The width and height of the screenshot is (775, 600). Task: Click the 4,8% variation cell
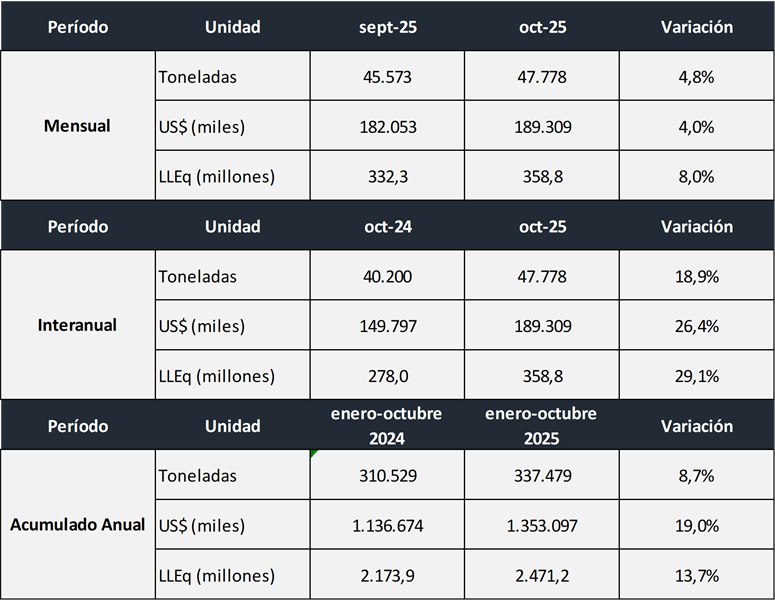point(696,77)
